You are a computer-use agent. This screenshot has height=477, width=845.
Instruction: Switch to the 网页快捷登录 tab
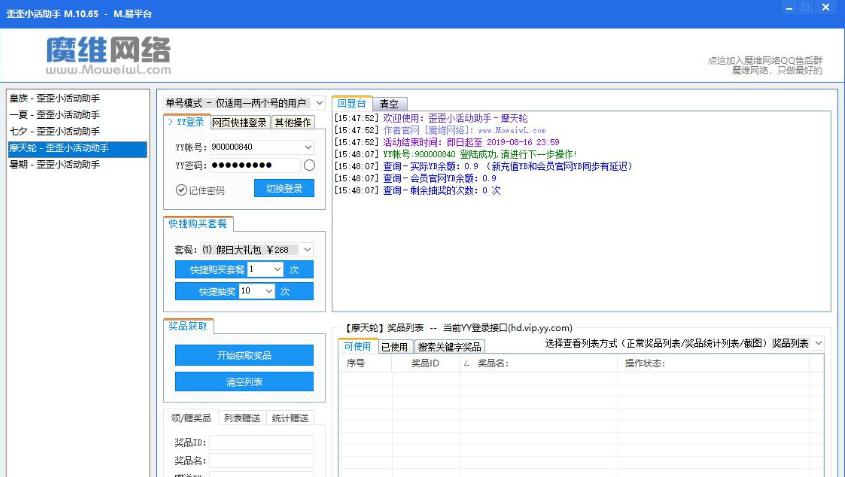[239, 122]
